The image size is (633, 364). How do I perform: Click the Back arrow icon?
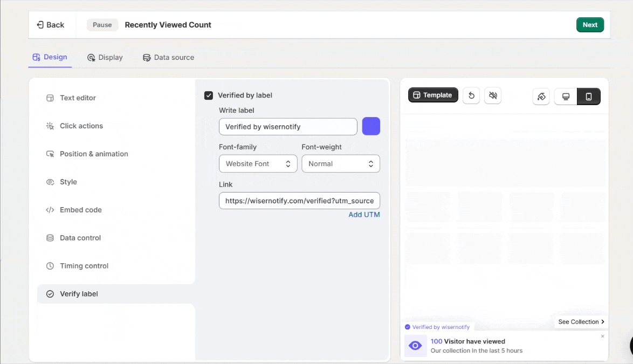[40, 25]
